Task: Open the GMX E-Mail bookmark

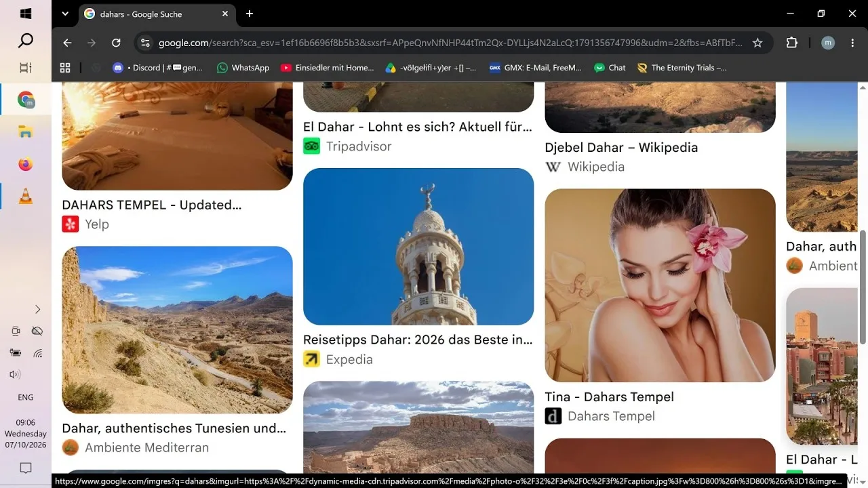Action: 535,68
